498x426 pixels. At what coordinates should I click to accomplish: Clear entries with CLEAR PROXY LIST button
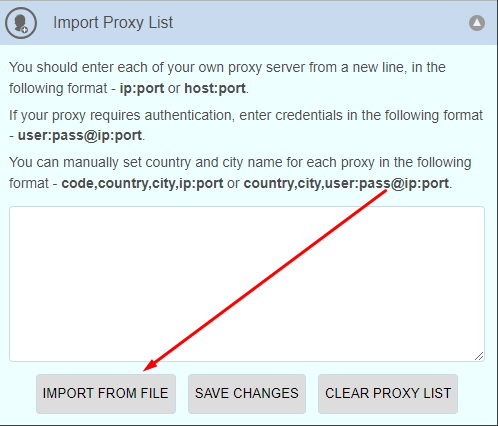click(388, 394)
